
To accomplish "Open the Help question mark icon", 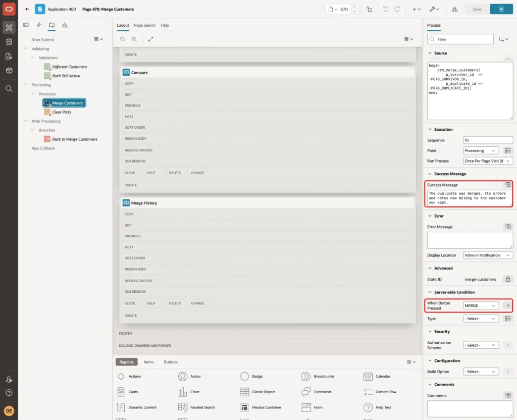I will 9,393.
